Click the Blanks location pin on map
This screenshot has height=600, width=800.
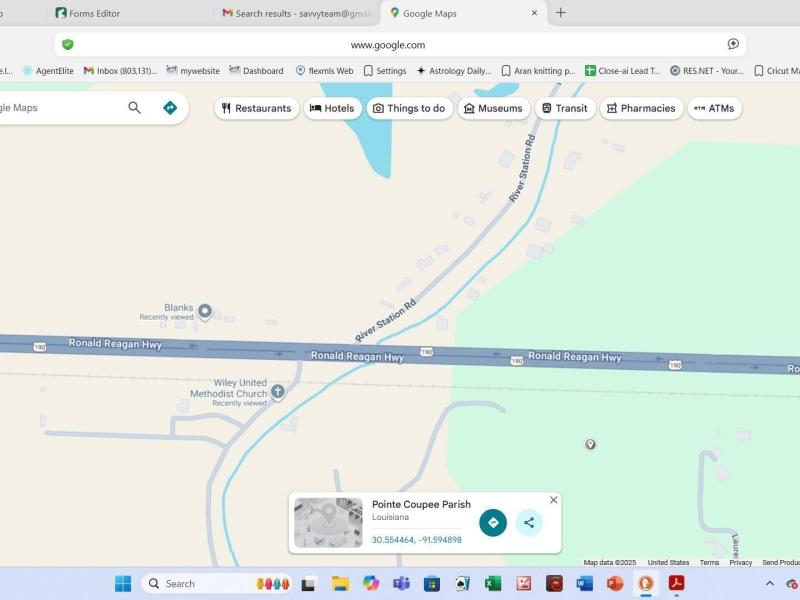point(205,311)
